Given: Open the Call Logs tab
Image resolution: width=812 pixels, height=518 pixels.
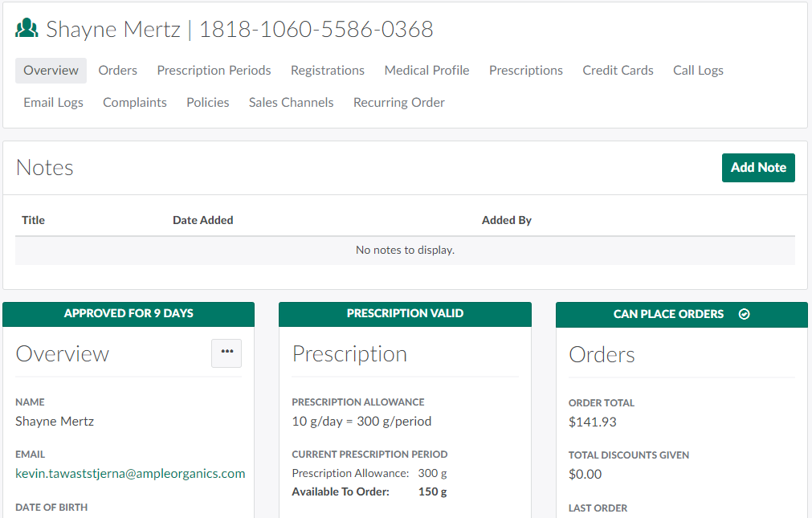Looking at the screenshot, I should coord(698,71).
